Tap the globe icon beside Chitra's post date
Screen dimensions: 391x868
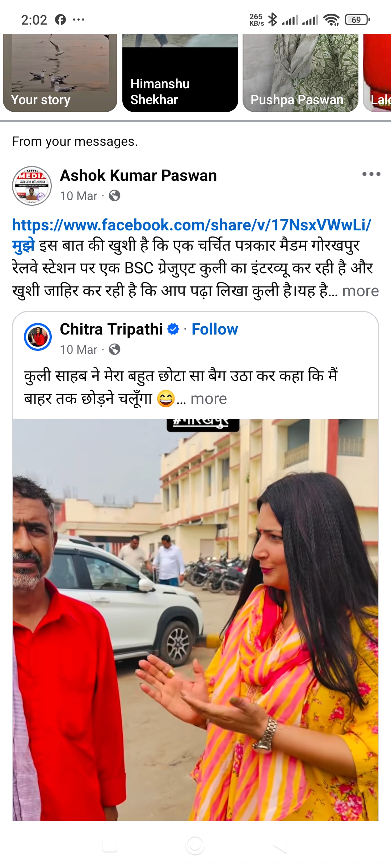coord(114,349)
